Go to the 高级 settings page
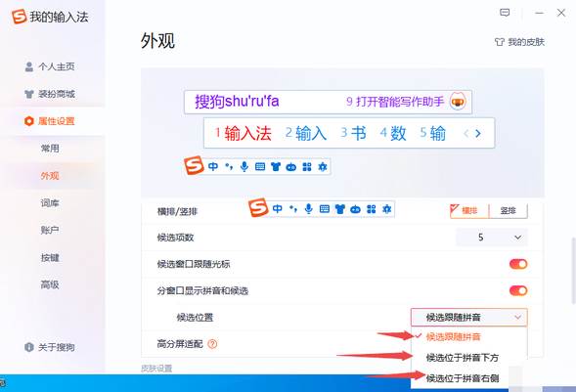The height and width of the screenshot is (392, 576). pyautogui.click(x=50, y=284)
